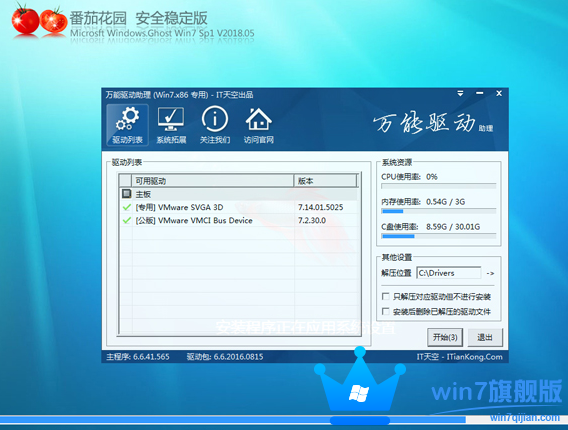This screenshot has height=430, width=568.
Task: Enable 安装后删除已解压的驱动文件 checkbox
Action: coord(386,311)
